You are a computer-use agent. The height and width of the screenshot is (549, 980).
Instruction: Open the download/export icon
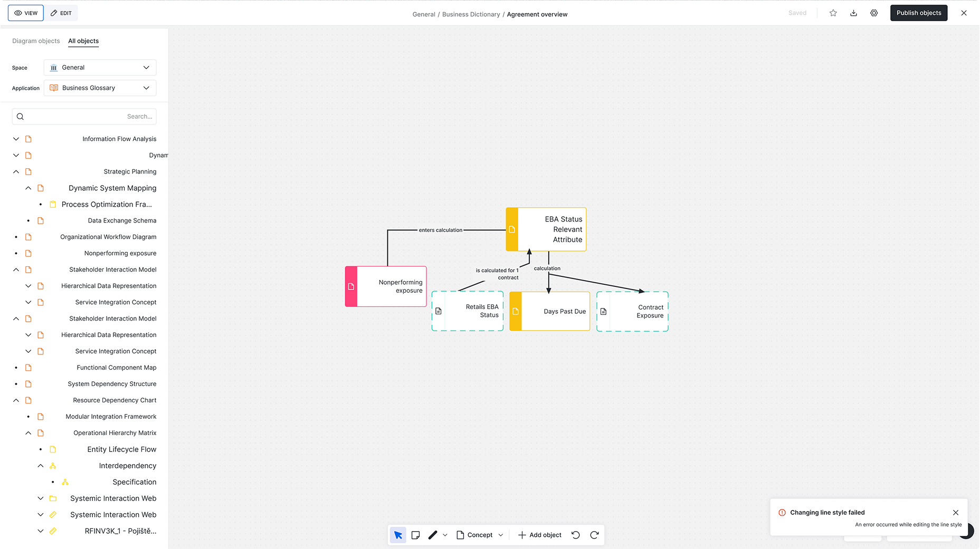click(x=853, y=13)
